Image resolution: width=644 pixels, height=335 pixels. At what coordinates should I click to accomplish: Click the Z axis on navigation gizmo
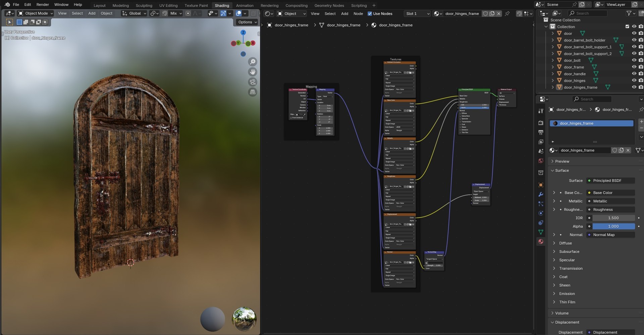pyautogui.click(x=243, y=32)
